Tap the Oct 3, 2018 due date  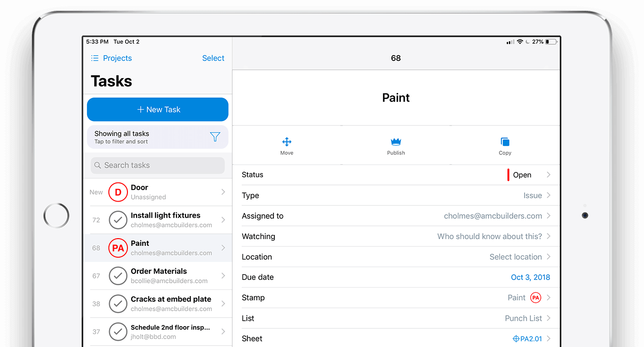point(530,277)
